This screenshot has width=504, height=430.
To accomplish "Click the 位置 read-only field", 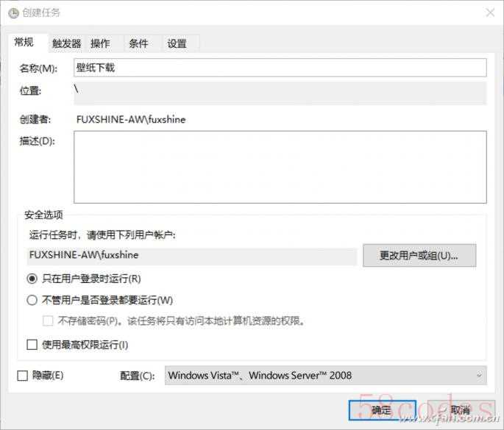I will click(280, 93).
